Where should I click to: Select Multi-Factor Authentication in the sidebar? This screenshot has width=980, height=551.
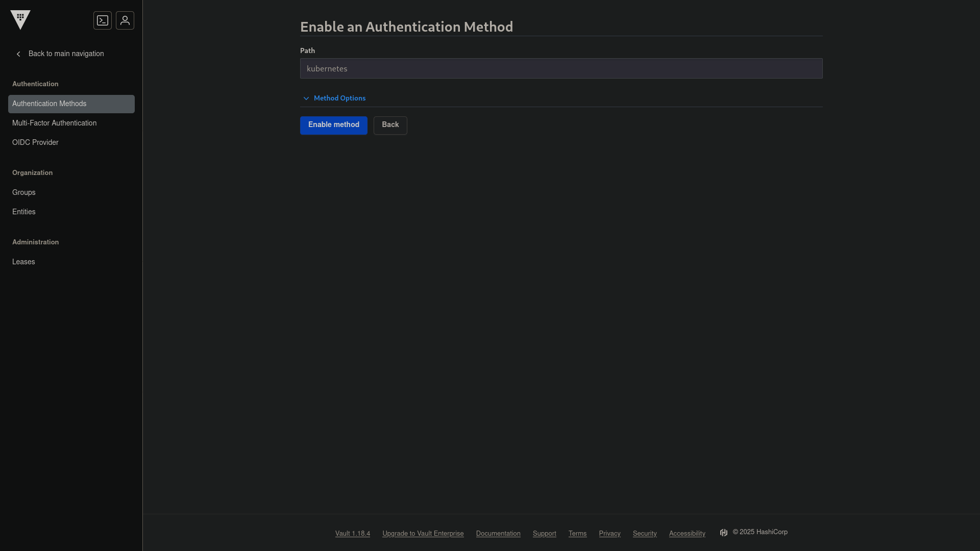54,123
